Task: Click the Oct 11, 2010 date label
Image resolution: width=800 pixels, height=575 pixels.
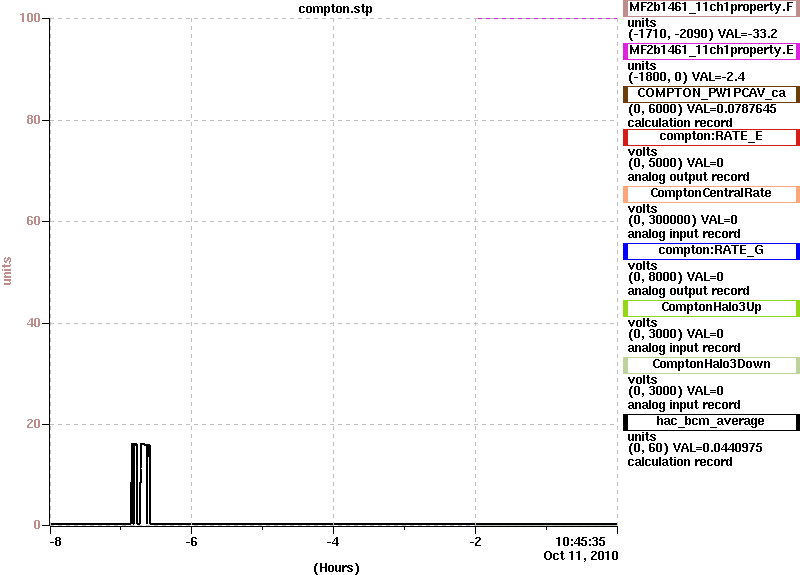Action: point(581,556)
